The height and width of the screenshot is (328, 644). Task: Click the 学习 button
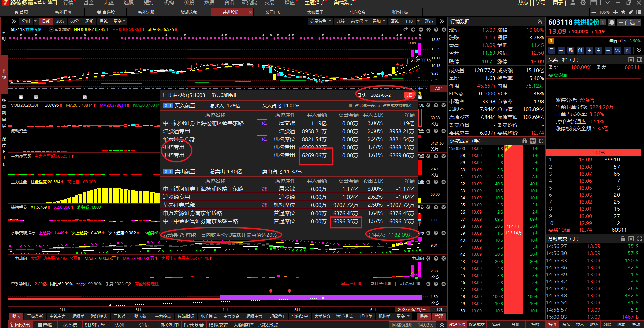coord(540,3)
